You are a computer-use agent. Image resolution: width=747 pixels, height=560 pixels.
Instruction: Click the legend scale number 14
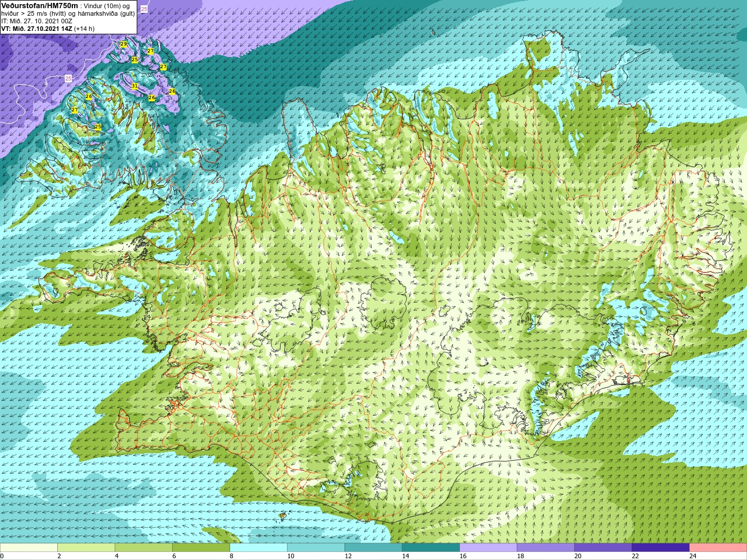click(405, 556)
